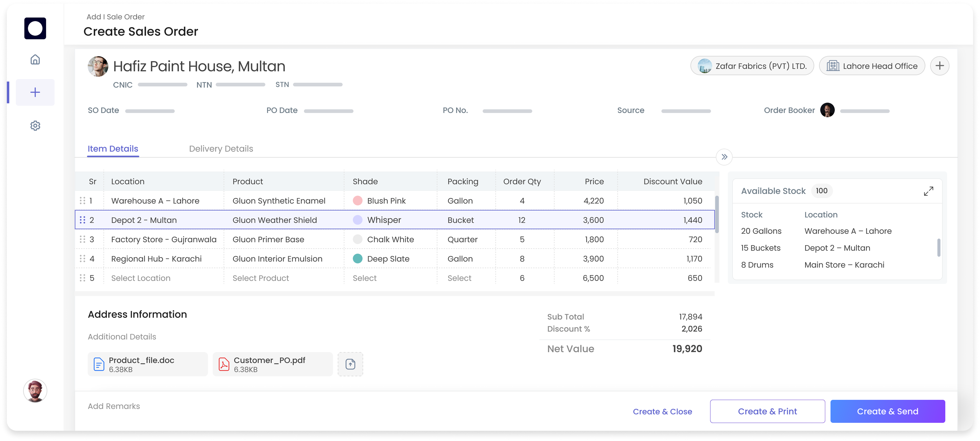Click the plus icon in sidebar
The width and height of the screenshot is (980, 441).
tap(35, 92)
